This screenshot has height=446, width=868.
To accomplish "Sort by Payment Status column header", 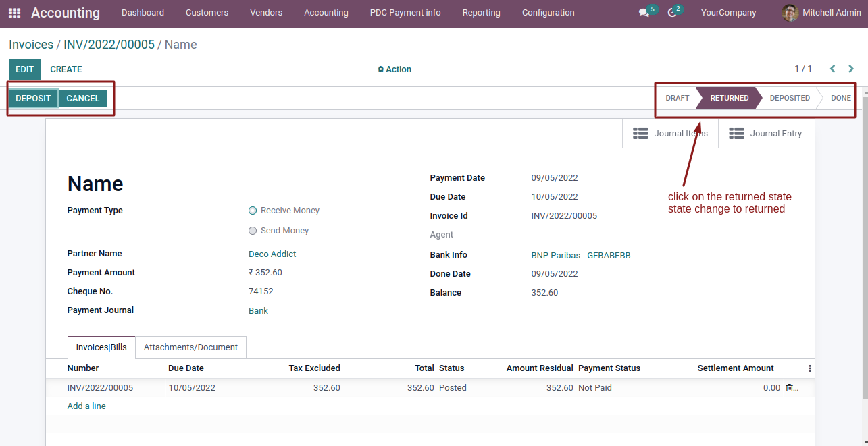I will (609, 368).
